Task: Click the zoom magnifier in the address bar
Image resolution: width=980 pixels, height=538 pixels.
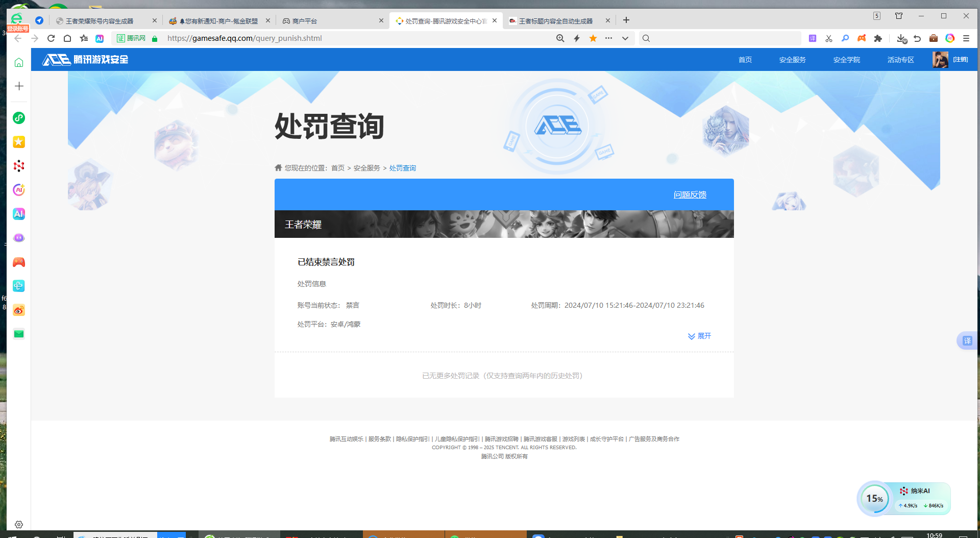Action: tap(560, 38)
